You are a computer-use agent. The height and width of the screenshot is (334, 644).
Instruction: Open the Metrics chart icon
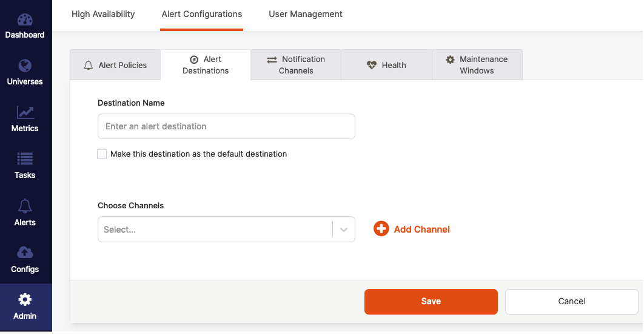click(x=25, y=112)
